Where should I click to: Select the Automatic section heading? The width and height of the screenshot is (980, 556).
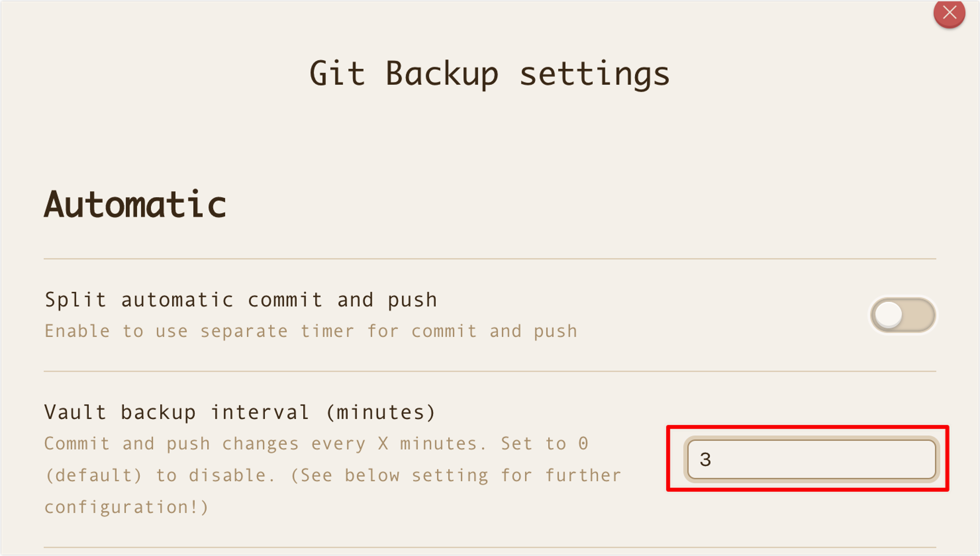tap(135, 204)
